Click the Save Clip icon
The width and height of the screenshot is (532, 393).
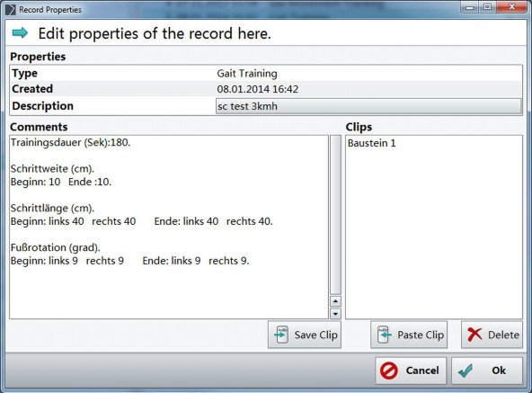[281, 335]
